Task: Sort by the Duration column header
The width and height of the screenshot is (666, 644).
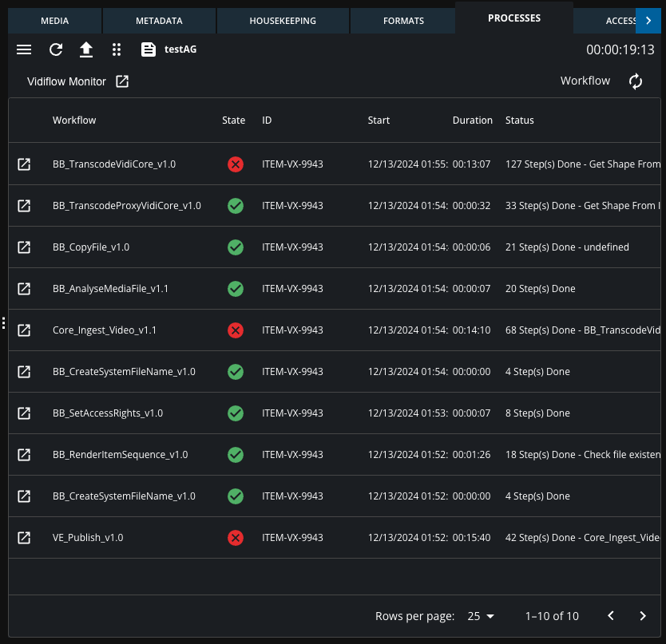Action: click(x=472, y=120)
